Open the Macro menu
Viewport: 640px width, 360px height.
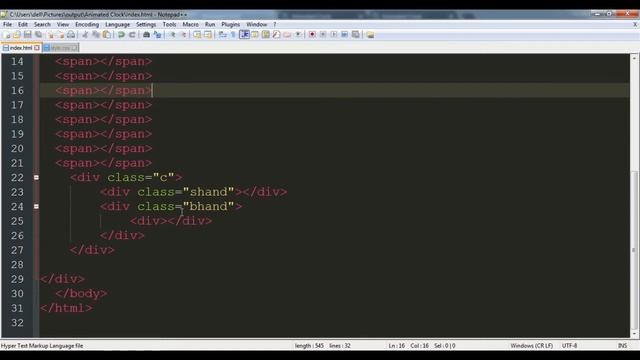pyautogui.click(x=190, y=24)
